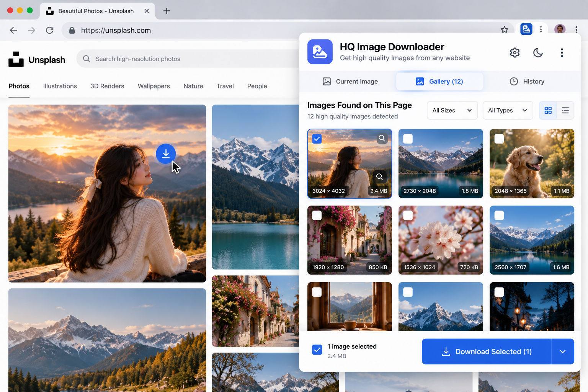Open the golden retriever thumbnail in gallery
588x392 pixels.
pos(532,163)
